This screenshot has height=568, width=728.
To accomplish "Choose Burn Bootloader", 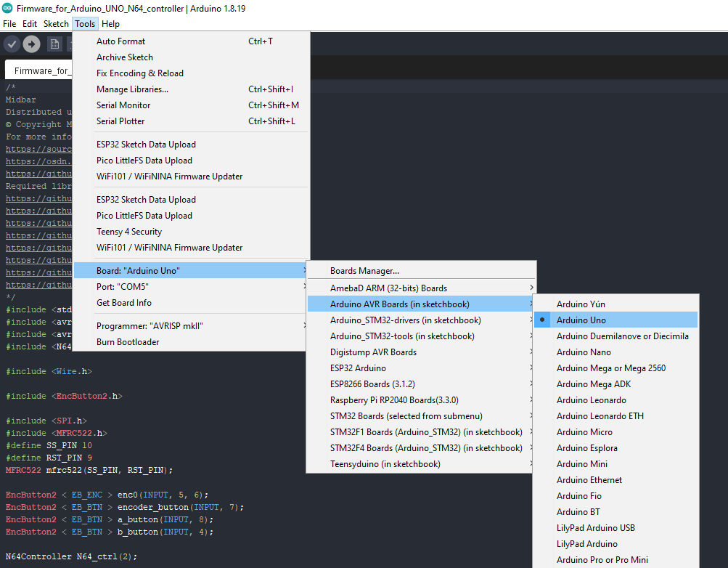I will point(191,342).
